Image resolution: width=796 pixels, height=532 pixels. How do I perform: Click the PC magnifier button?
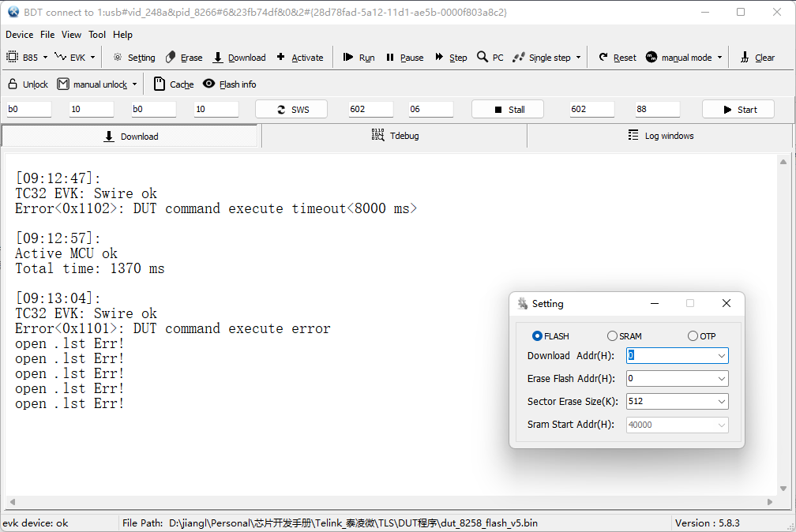[x=490, y=58]
